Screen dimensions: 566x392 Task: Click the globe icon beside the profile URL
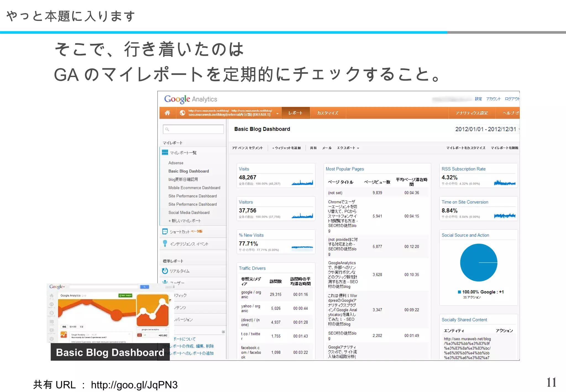182,113
